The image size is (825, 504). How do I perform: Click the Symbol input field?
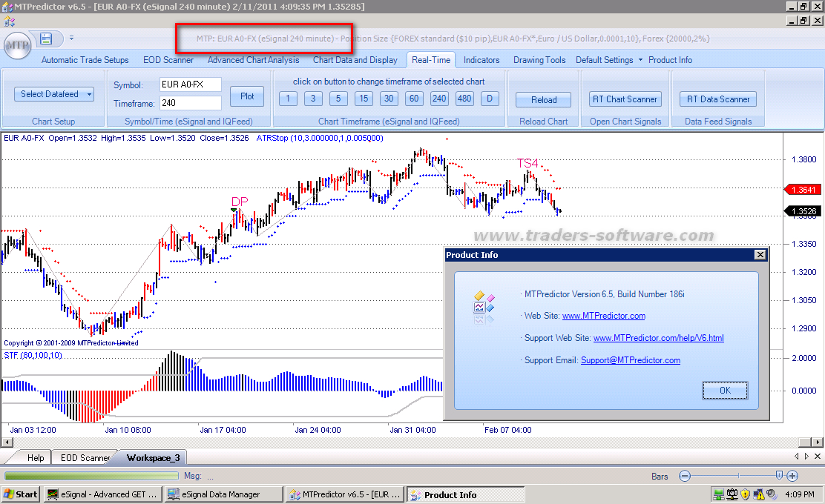190,84
